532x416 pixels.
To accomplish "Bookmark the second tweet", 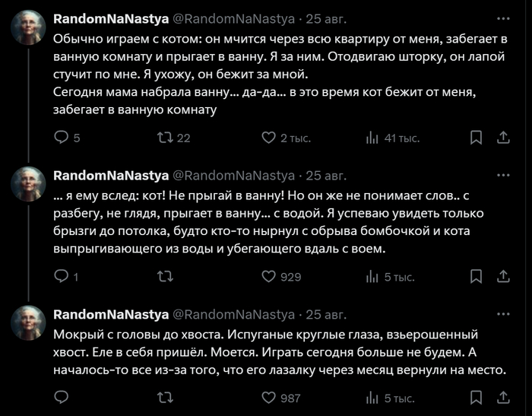I will click(x=476, y=277).
